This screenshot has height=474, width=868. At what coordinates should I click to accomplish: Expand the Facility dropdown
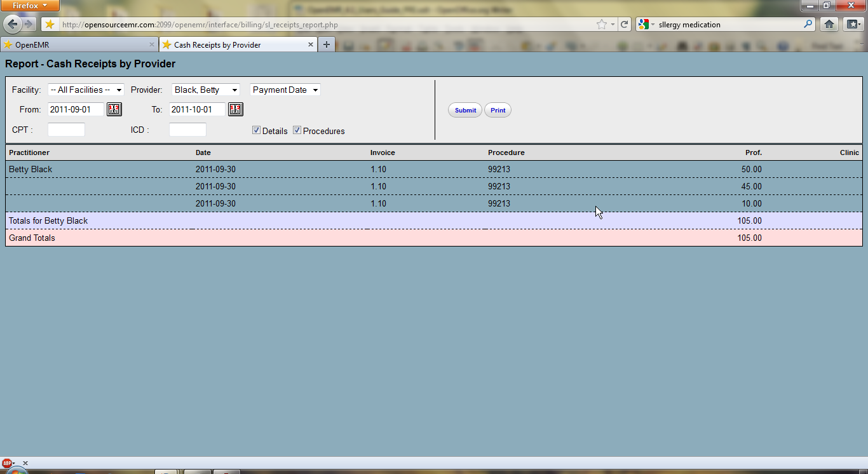point(86,90)
